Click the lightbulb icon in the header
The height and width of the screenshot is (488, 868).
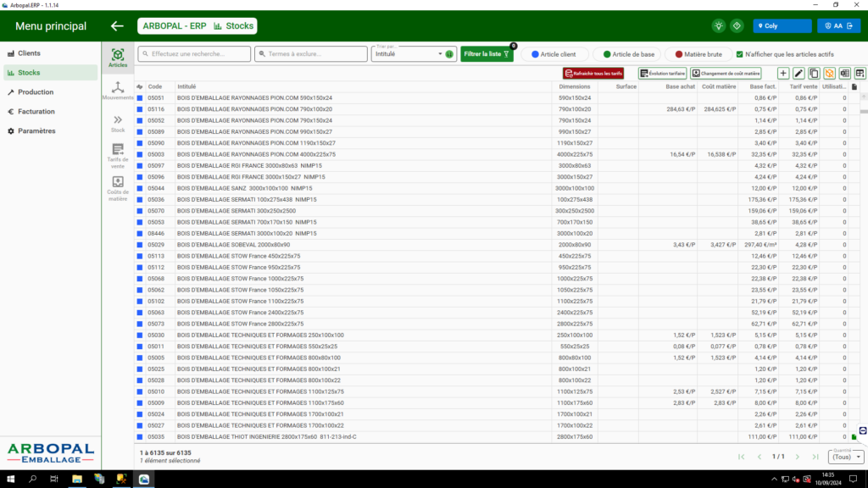pyautogui.click(x=719, y=26)
